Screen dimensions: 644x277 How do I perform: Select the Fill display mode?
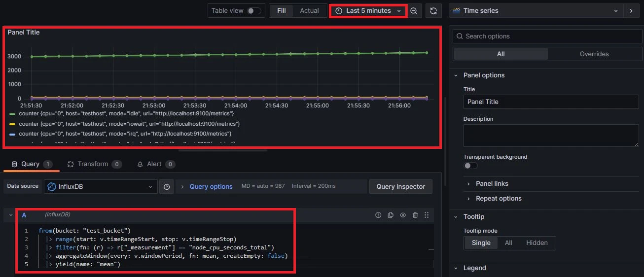coord(282,11)
